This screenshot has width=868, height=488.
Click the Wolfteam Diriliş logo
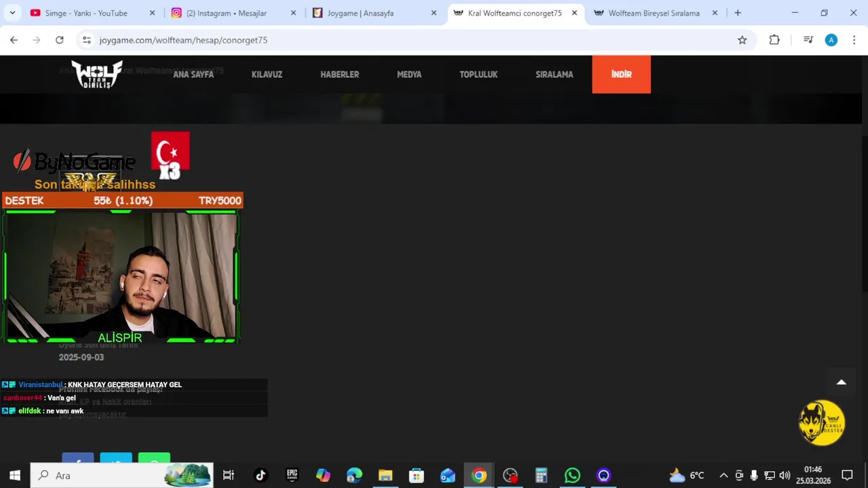(x=97, y=75)
